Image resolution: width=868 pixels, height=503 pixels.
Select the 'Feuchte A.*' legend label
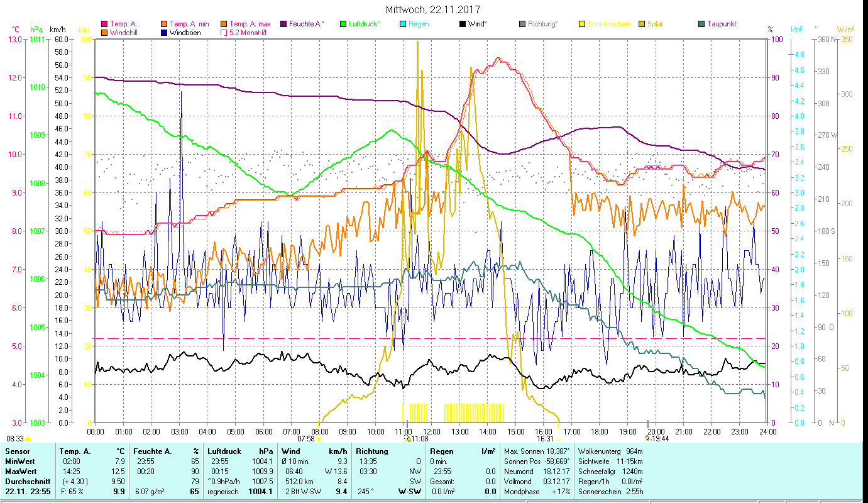[x=307, y=24]
